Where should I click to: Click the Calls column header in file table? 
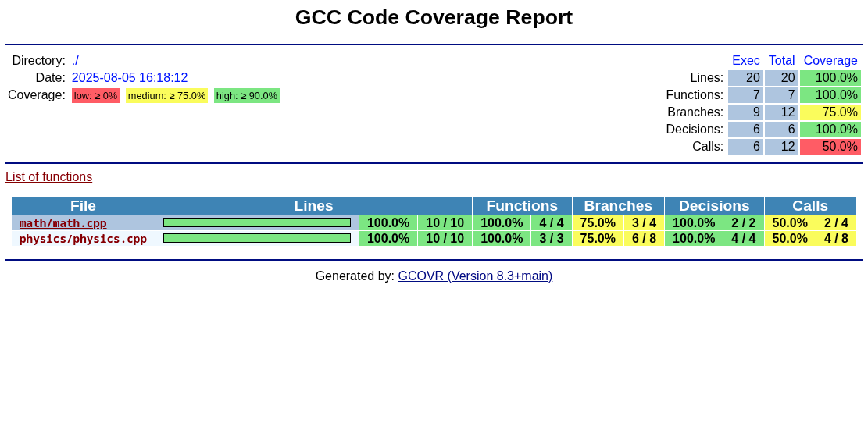(x=809, y=206)
